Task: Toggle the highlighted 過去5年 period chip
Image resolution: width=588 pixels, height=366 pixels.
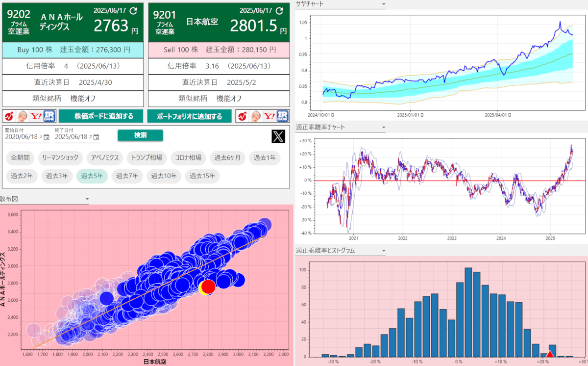Action: click(x=92, y=176)
